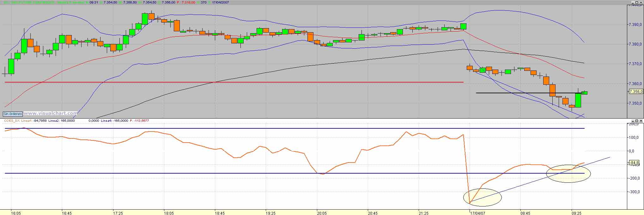Click price axis label 7.380,0
This screenshot has width=644, height=215.
pyautogui.click(x=635, y=44)
